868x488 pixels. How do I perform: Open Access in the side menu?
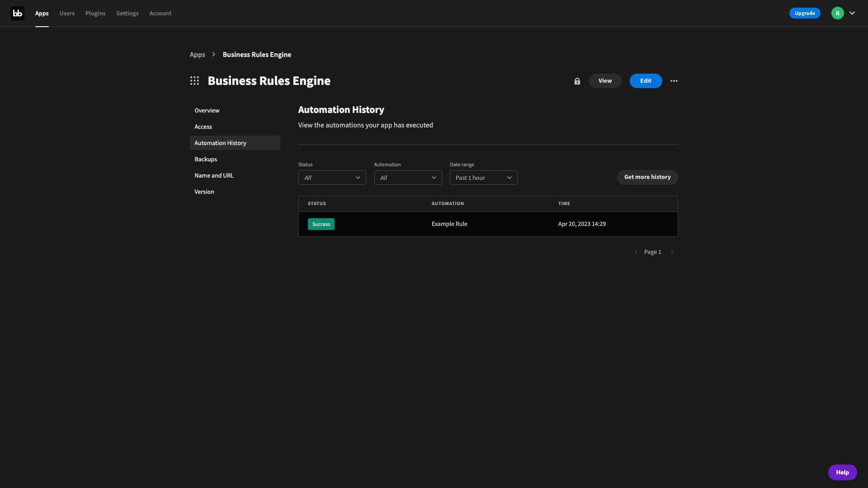pos(235,127)
